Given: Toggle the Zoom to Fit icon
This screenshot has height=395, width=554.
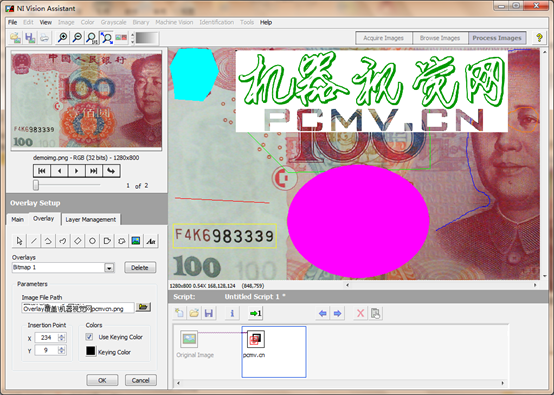Looking at the screenshot, I should (106, 37).
